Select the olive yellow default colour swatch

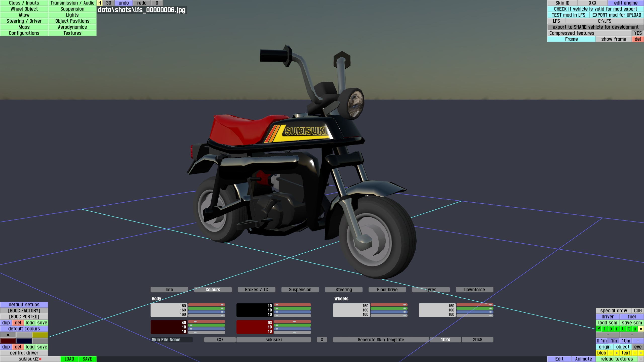coord(40,335)
